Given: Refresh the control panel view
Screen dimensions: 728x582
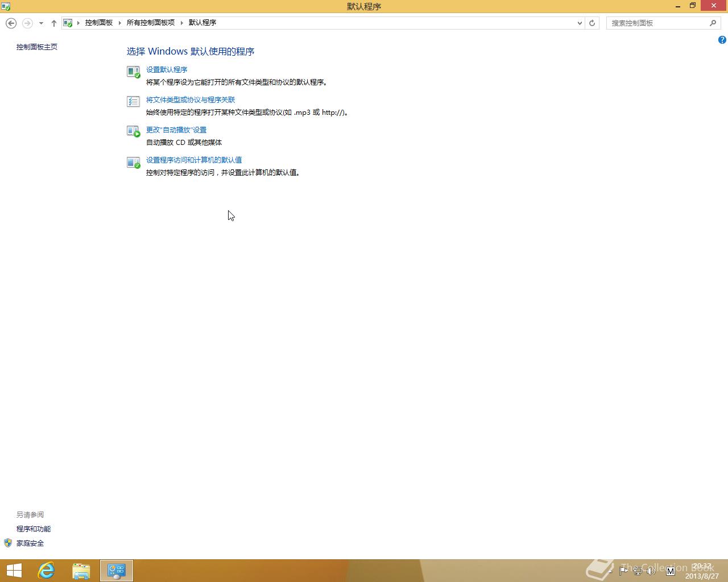Looking at the screenshot, I should pyautogui.click(x=592, y=23).
